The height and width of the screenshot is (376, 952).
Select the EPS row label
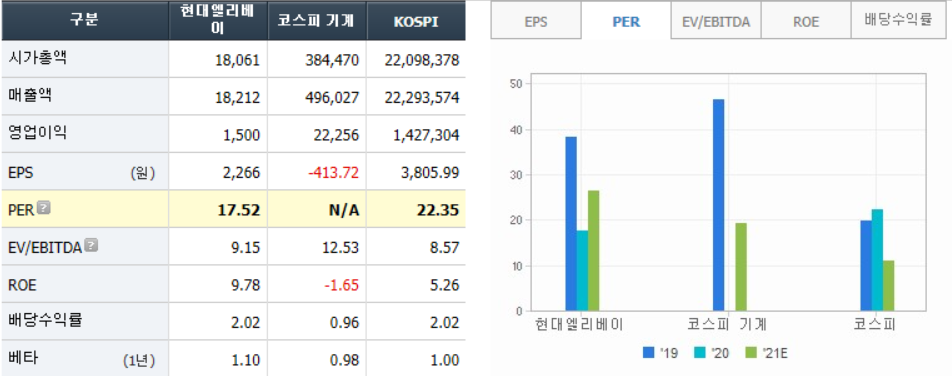21,173
